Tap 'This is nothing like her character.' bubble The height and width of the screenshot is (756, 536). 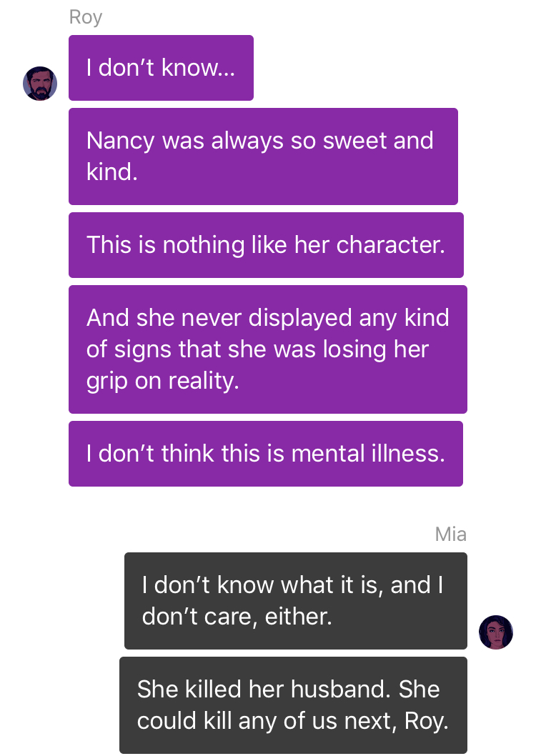266,245
